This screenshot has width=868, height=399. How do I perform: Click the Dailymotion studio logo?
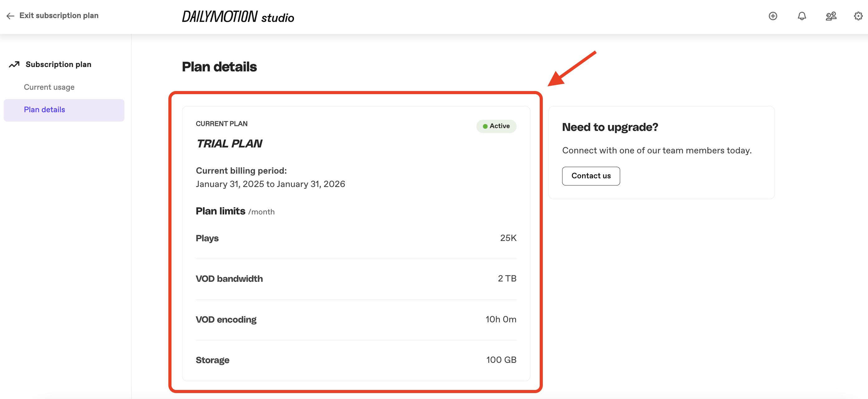click(238, 17)
